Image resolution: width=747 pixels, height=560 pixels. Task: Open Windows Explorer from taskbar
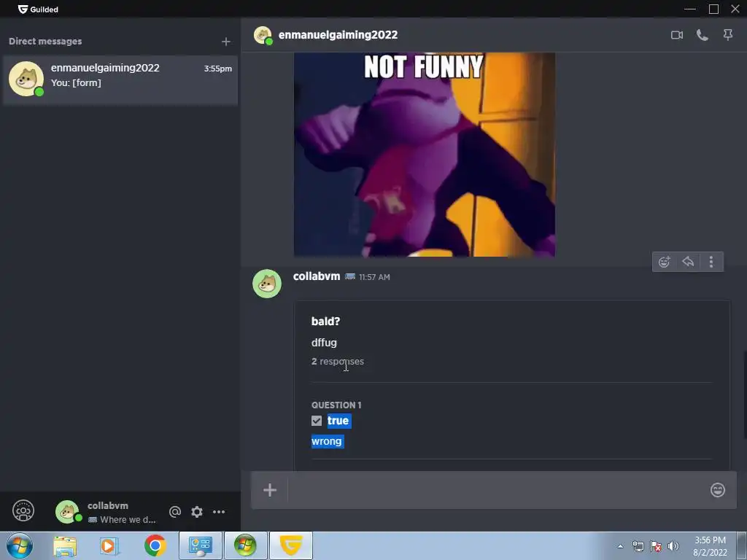(x=65, y=545)
